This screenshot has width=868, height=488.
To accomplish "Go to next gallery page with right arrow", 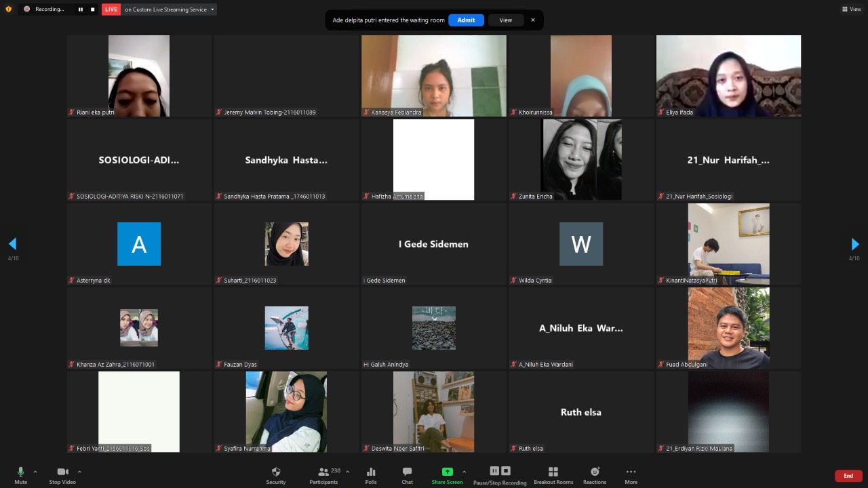I will [x=854, y=244].
